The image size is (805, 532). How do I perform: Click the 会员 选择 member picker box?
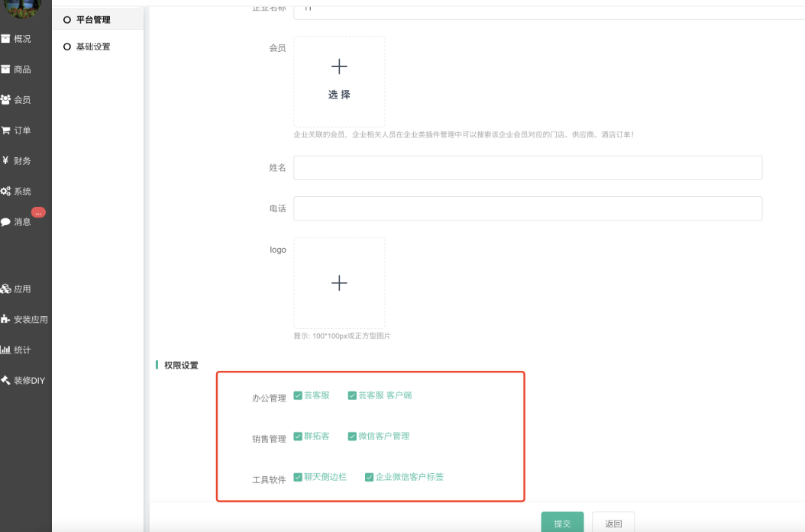pyautogui.click(x=339, y=82)
